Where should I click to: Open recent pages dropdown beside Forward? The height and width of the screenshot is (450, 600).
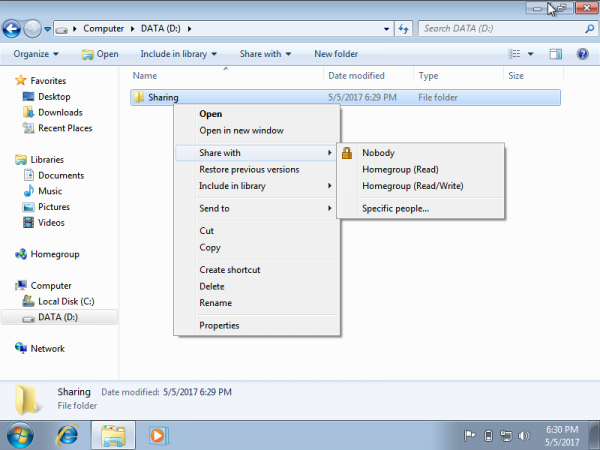pyautogui.click(x=47, y=29)
